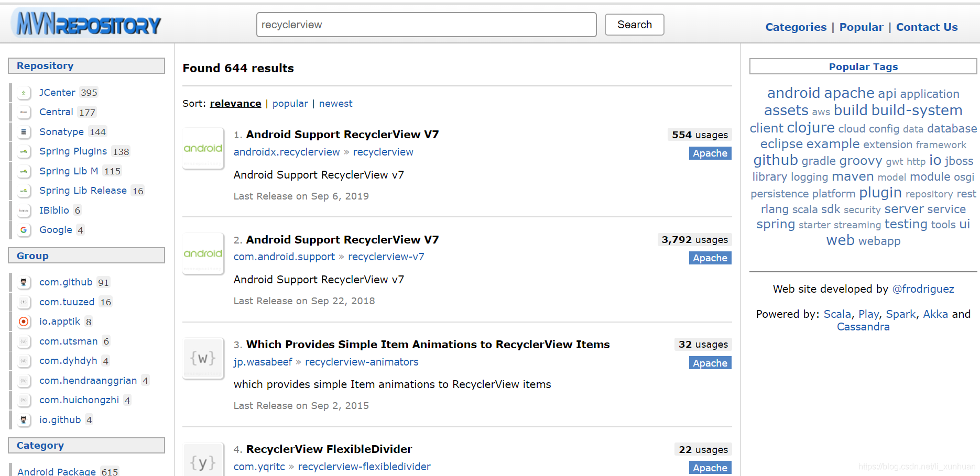The image size is (980, 476).
Task: Open the Central repository filter link
Action: [x=56, y=112]
